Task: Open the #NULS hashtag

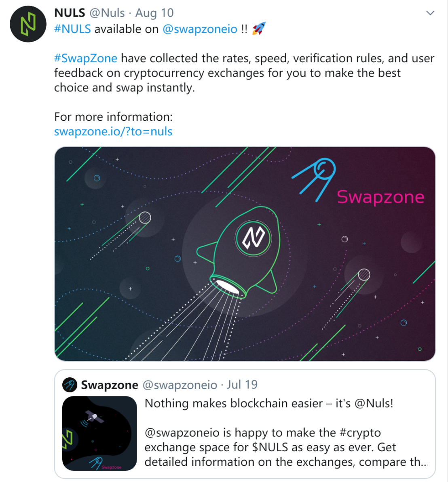Action: [73, 29]
